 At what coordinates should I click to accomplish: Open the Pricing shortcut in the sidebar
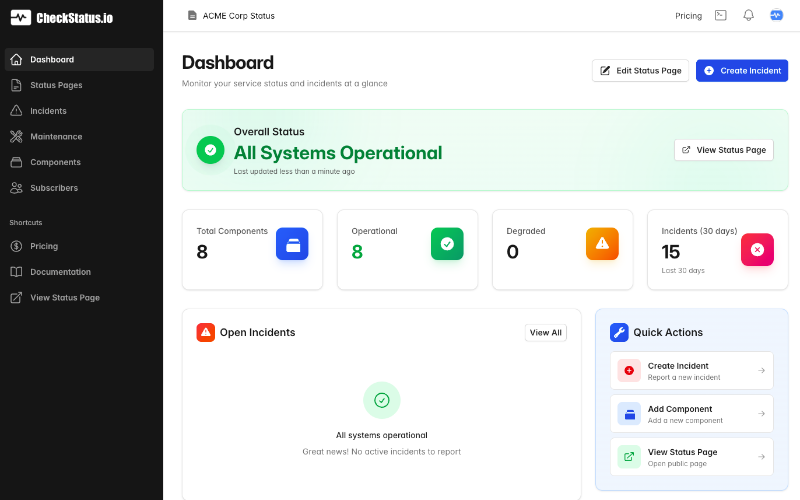[x=79, y=246]
